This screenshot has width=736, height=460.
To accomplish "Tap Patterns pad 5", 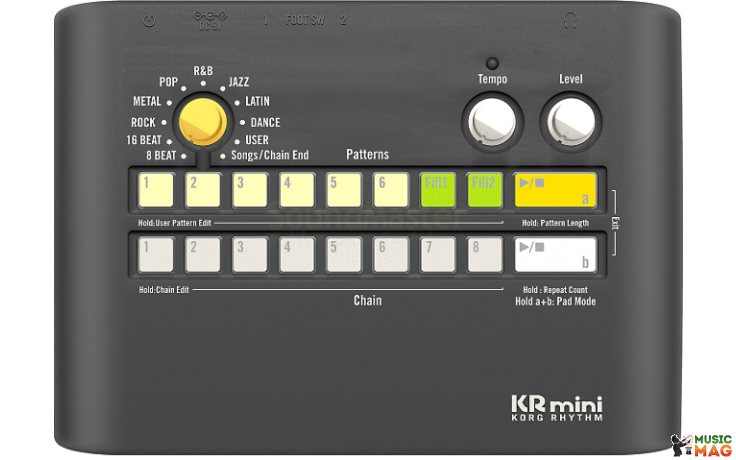I will [344, 190].
